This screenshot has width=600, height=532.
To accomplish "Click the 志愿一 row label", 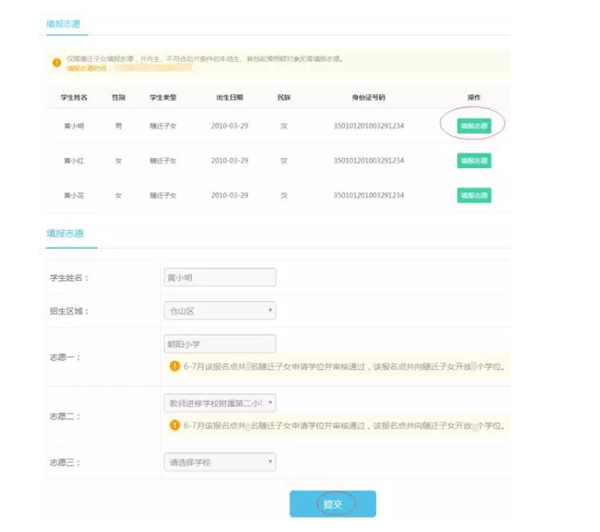I will point(65,357).
